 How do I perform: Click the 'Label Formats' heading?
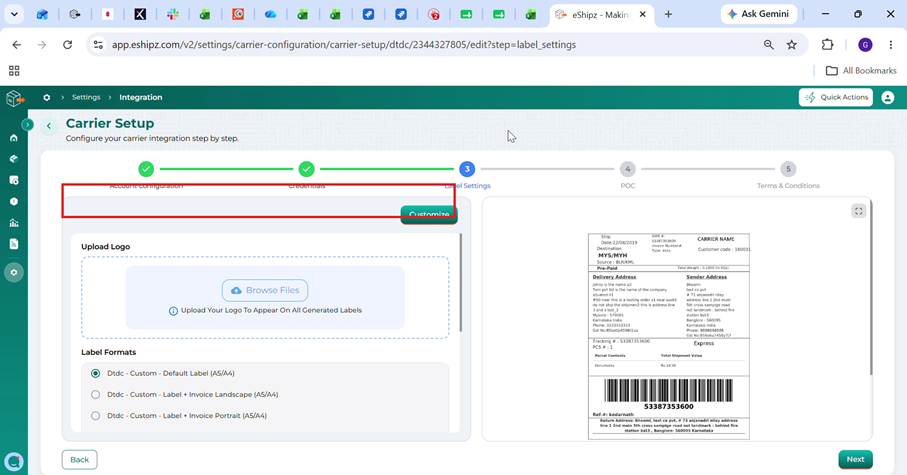(109, 352)
